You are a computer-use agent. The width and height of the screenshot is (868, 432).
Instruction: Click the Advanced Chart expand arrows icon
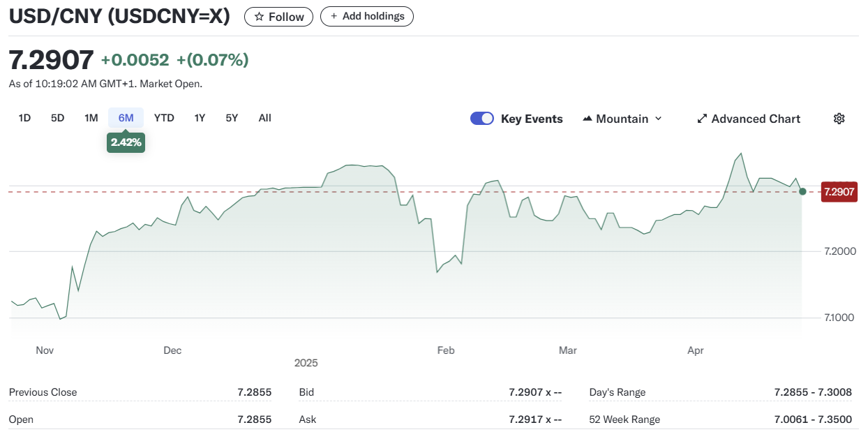(702, 119)
